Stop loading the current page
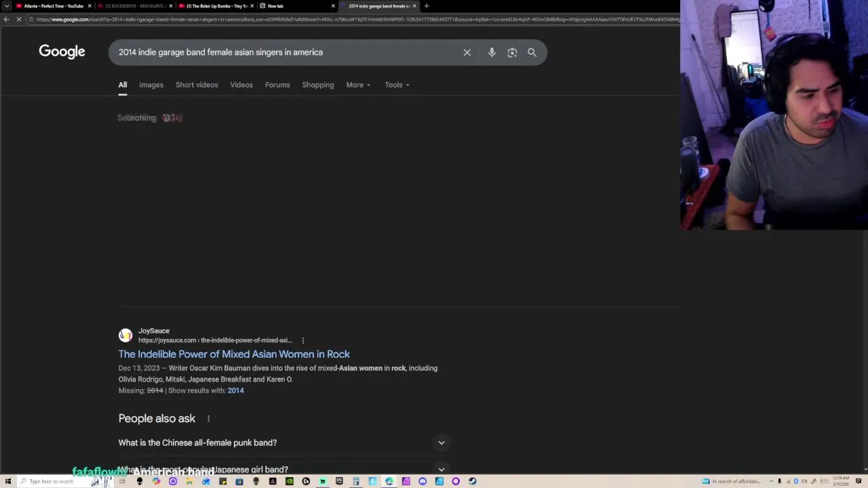This screenshot has height=488, width=868. (19, 19)
